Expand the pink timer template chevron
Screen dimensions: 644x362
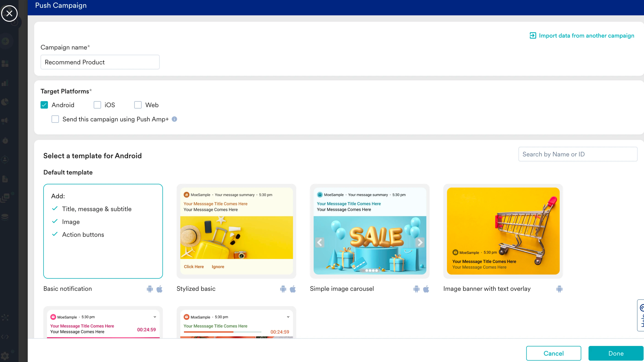click(x=155, y=317)
